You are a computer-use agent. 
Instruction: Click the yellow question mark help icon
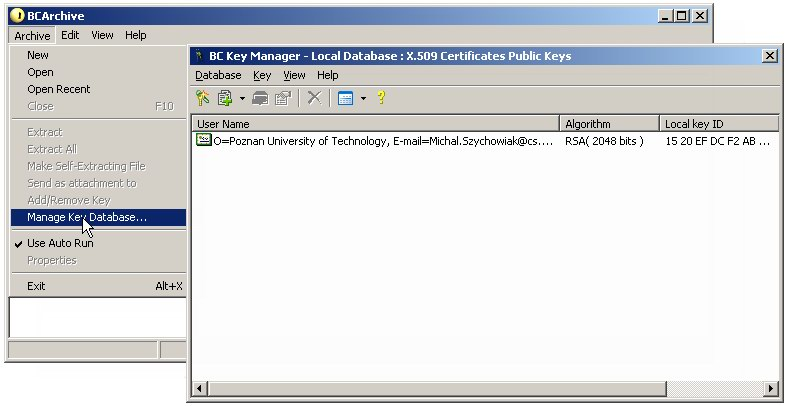click(381, 97)
